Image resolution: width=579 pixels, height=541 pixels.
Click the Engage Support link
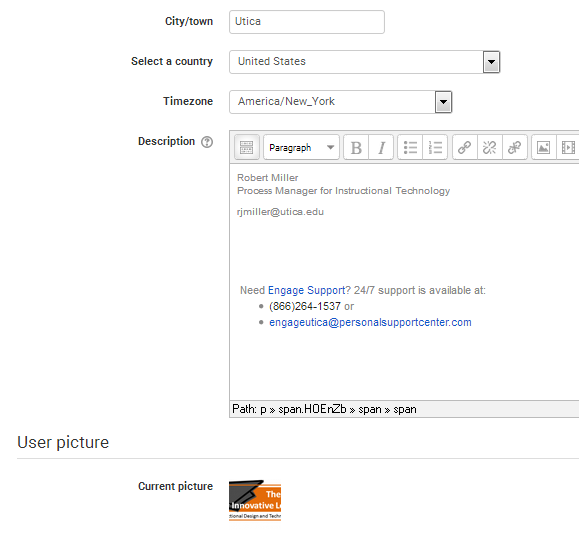tap(306, 290)
